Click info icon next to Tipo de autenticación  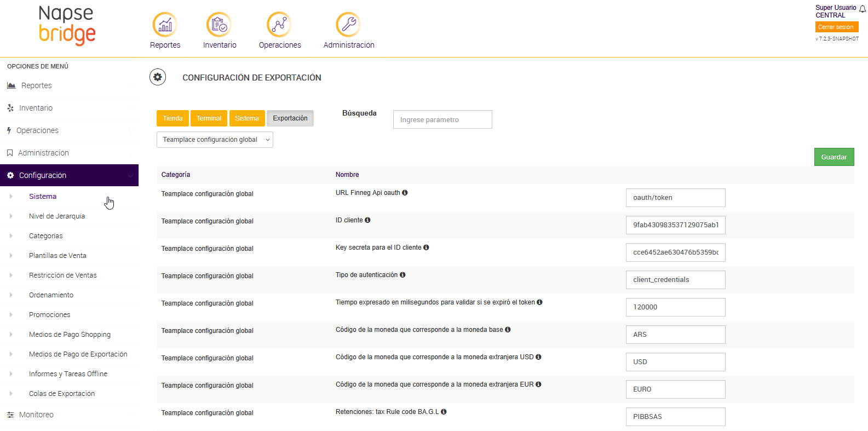point(403,275)
